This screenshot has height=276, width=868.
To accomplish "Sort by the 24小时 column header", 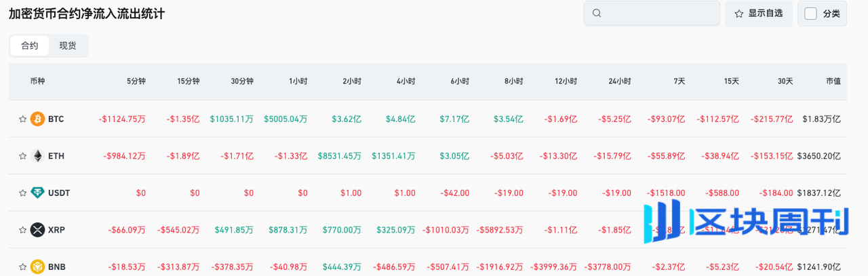I will [619, 81].
